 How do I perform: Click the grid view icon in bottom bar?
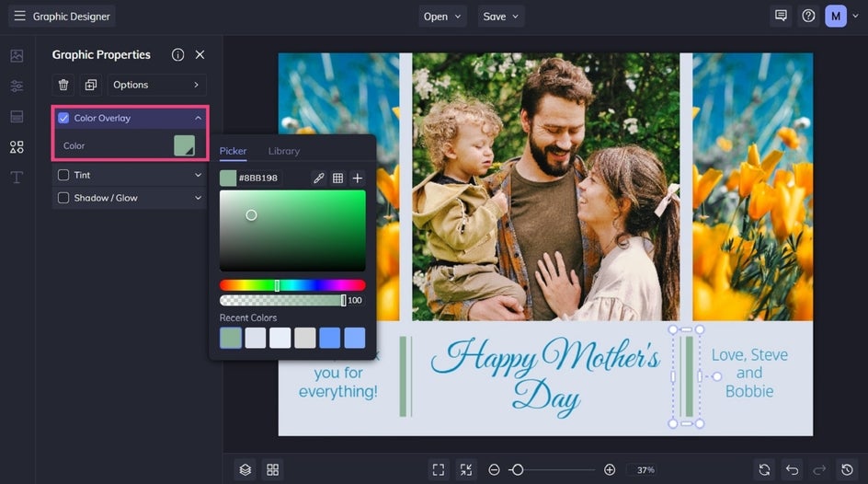point(272,469)
